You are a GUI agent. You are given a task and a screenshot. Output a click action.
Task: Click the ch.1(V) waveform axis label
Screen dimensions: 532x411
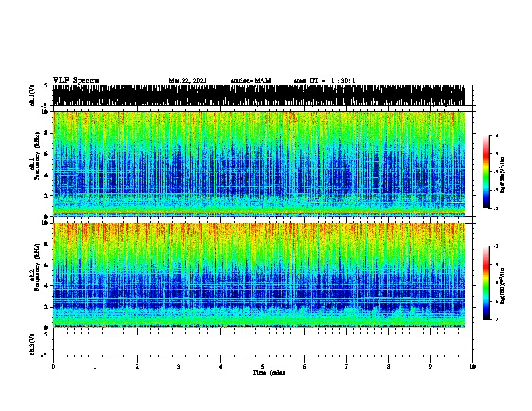click(32, 95)
